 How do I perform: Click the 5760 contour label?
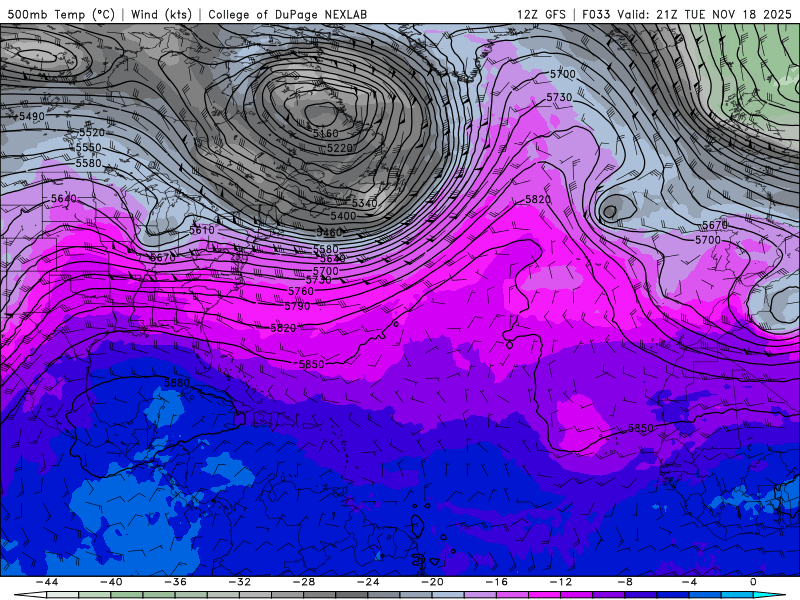coord(301,291)
